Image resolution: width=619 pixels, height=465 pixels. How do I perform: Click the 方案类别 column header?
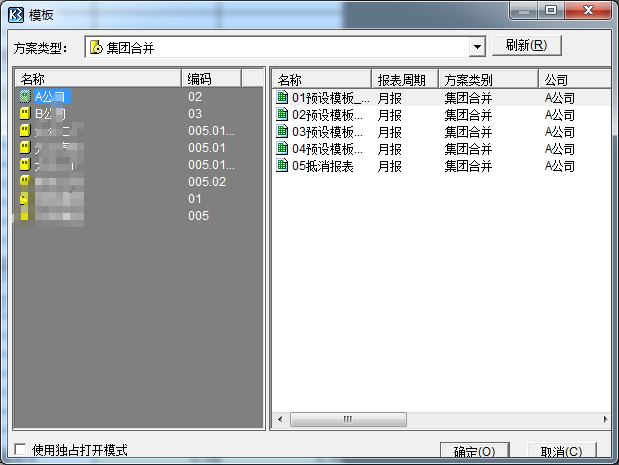(x=487, y=80)
